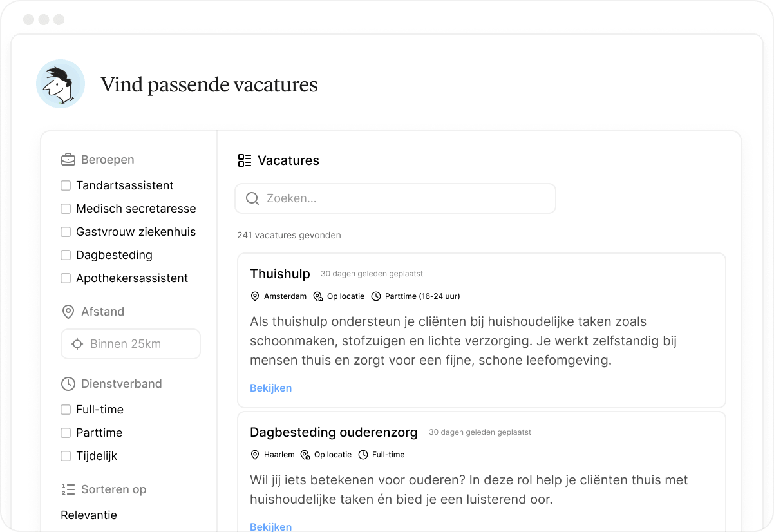
Task: Check the Tijdelijk contract option
Action: pyautogui.click(x=65, y=456)
